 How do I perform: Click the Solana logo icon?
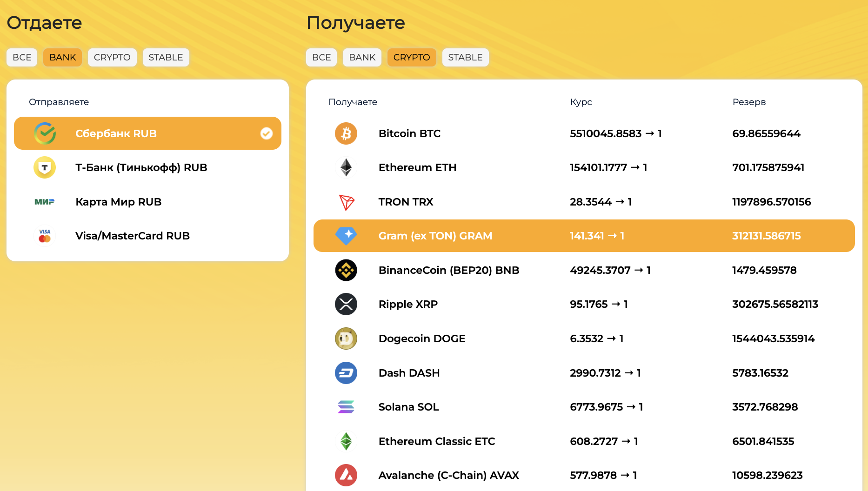tap(346, 407)
